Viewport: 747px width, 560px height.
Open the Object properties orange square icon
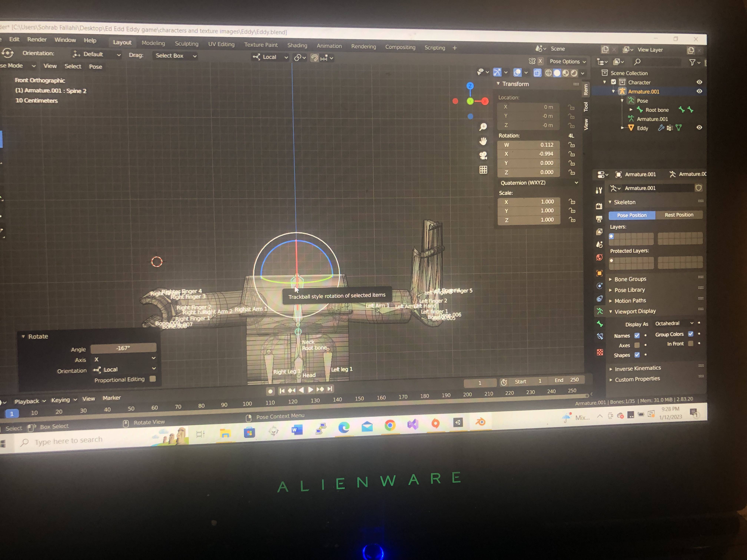tap(599, 273)
